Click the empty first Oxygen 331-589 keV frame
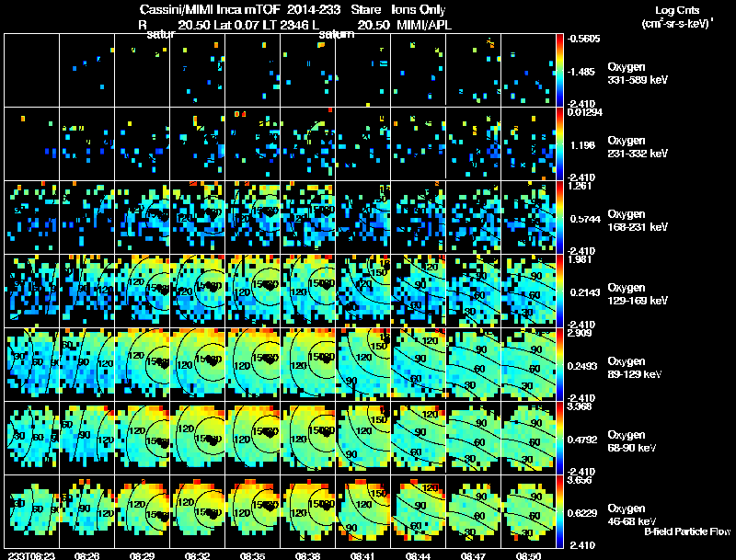Image resolution: width=736 pixels, height=560 pixels. coord(32,71)
